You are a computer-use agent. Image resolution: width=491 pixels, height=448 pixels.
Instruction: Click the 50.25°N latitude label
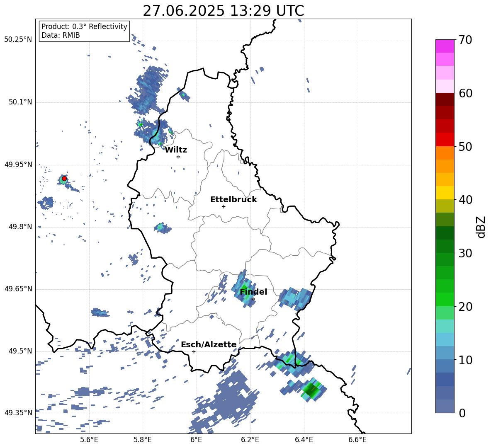tap(18, 40)
